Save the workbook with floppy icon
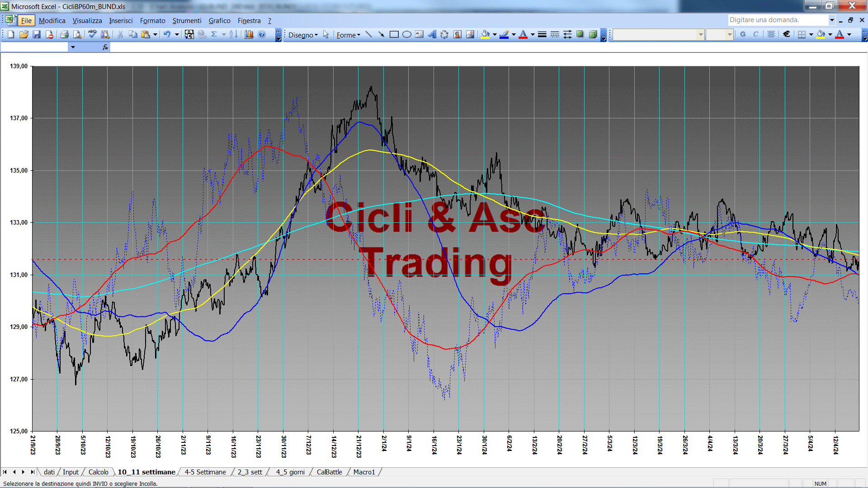This screenshot has width=868, height=488. pos(37,34)
